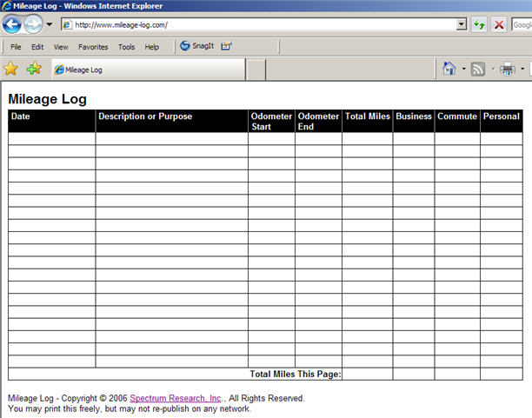Open the Help menu
Screen dimensions: 532x418
151,47
